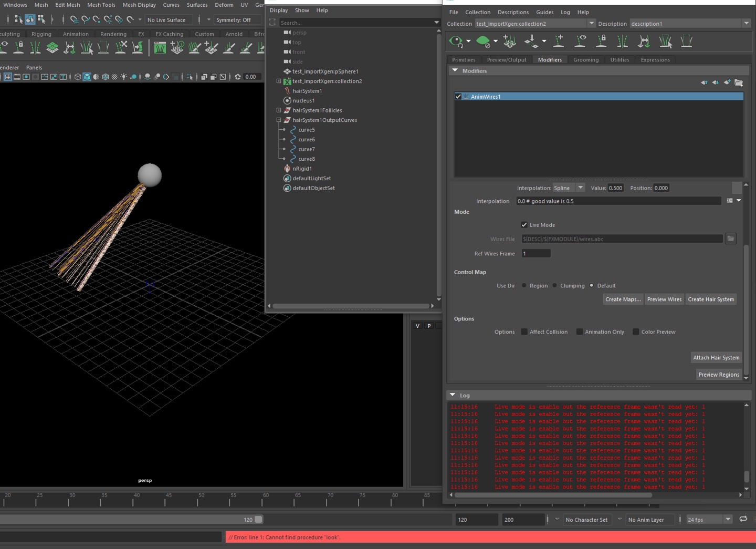Viewport: 756px width, 549px height.
Task: Disable Live Mode
Action: pyautogui.click(x=524, y=224)
